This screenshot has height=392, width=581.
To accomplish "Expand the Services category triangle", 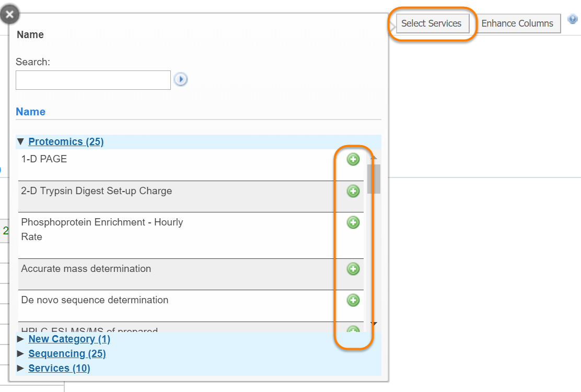I will tap(21, 368).
